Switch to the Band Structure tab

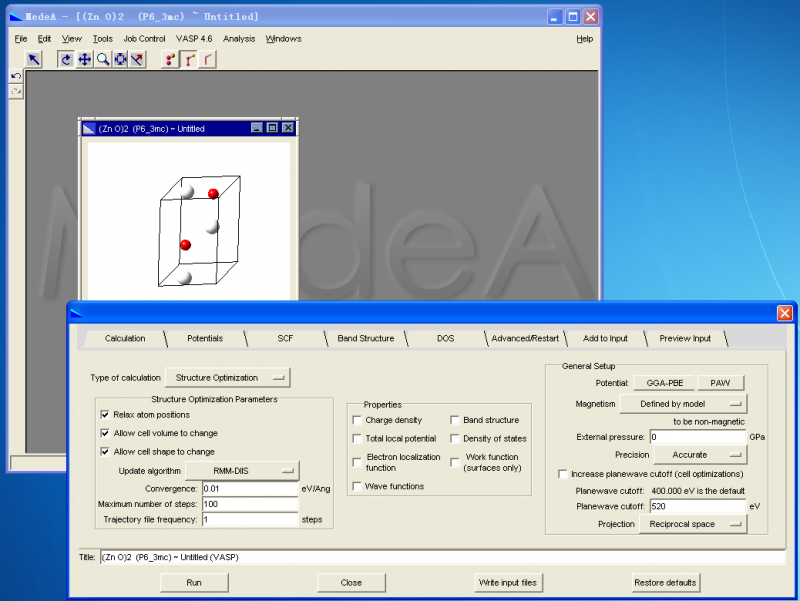pyautogui.click(x=365, y=338)
